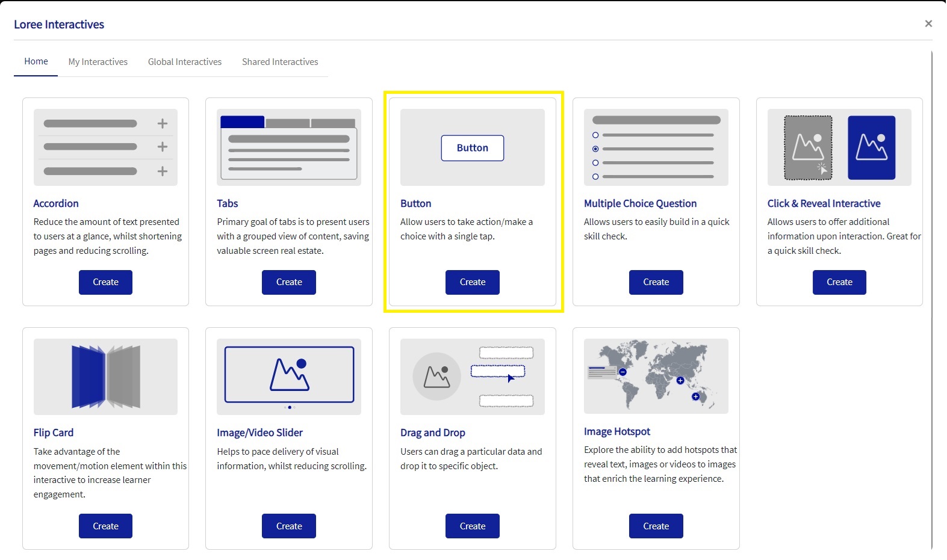Image resolution: width=947 pixels, height=560 pixels.
Task: Click the Tabs preview illustration
Action: tap(289, 147)
